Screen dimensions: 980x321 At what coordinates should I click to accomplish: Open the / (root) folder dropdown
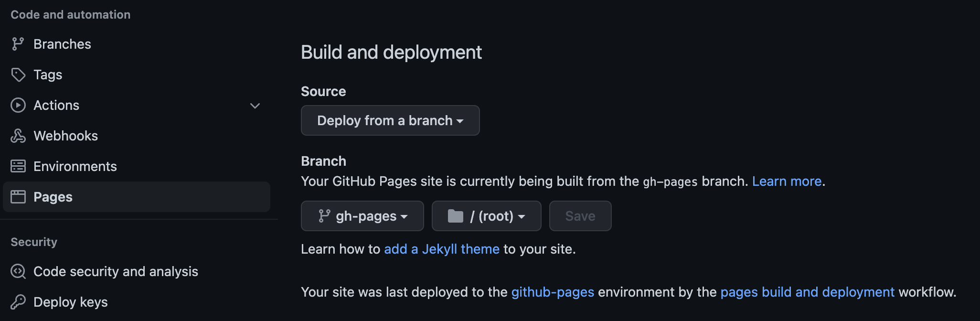click(486, 216)
